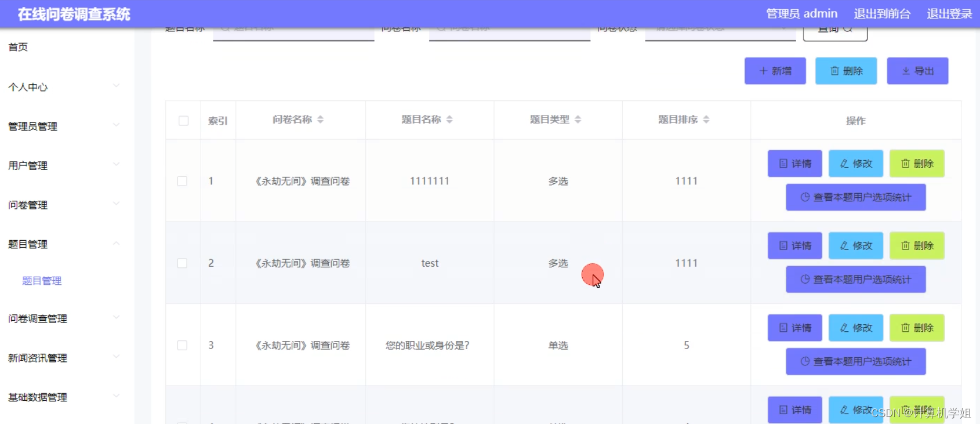Click the 索引 column header
The width and height of the screenshot is (980, 424).
218,121
